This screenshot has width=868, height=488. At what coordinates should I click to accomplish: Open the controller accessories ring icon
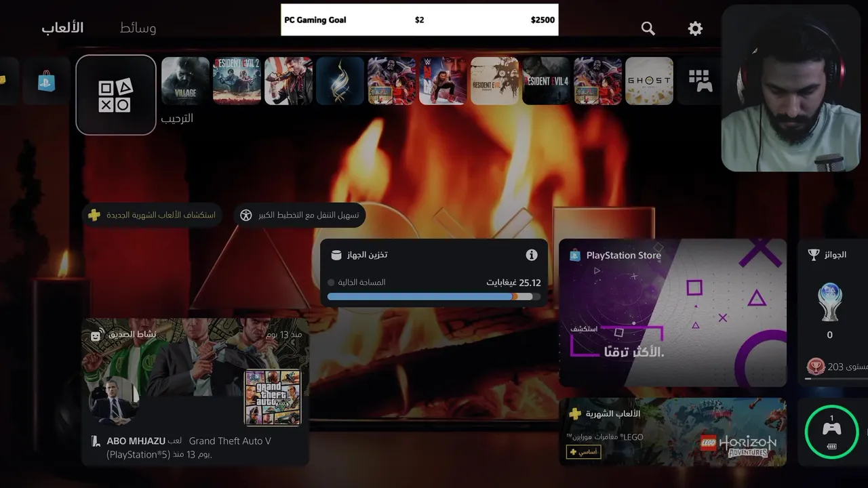[831, 431]
